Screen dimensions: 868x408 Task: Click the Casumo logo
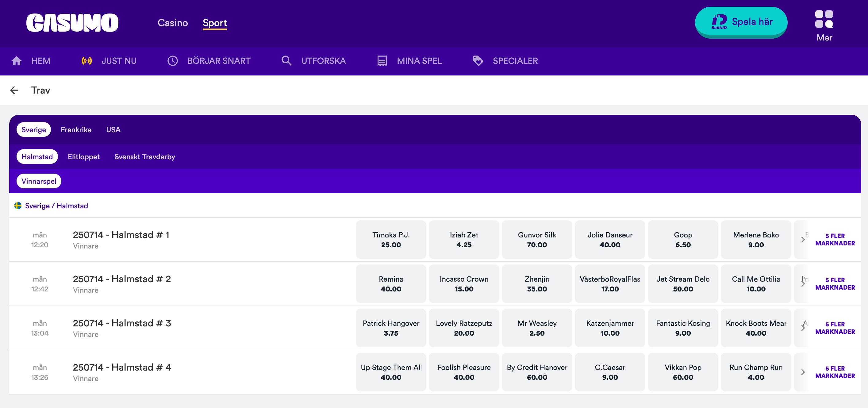click(72, 23)
